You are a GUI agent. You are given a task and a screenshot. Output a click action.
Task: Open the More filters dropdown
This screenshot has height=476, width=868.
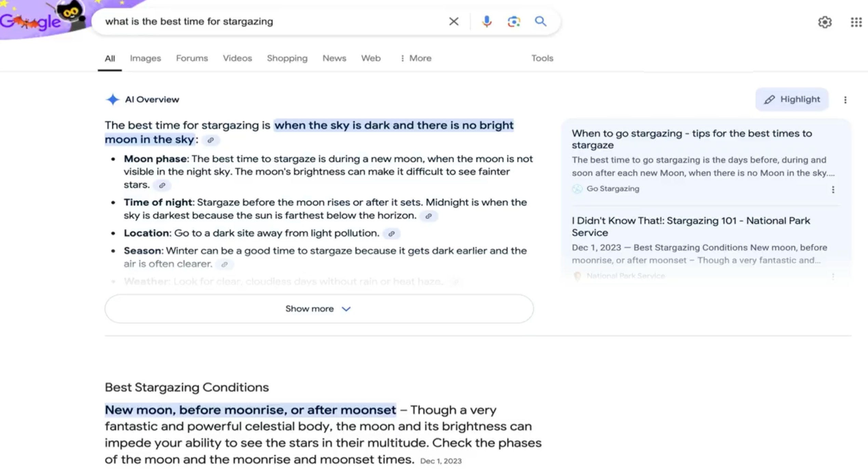coord(416,58)
